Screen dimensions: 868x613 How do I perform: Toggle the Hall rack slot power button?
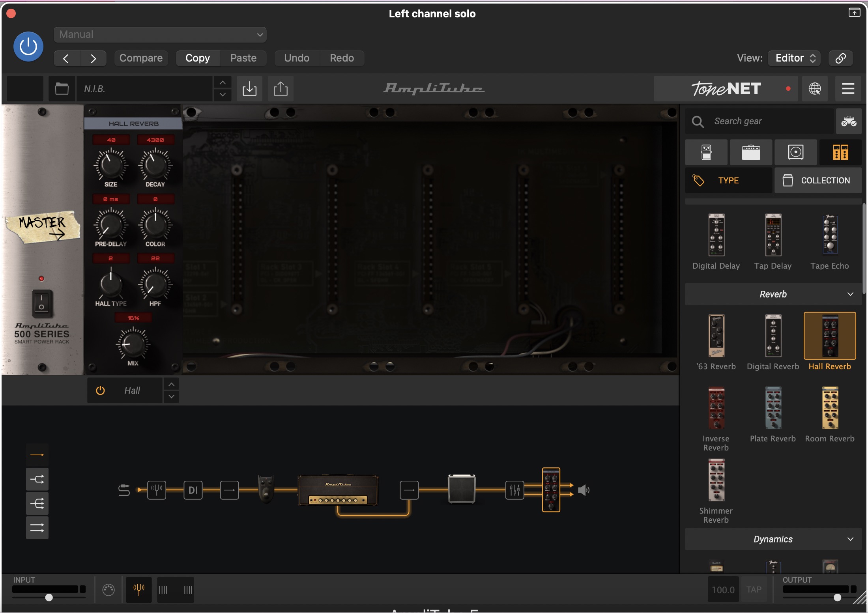100,391
